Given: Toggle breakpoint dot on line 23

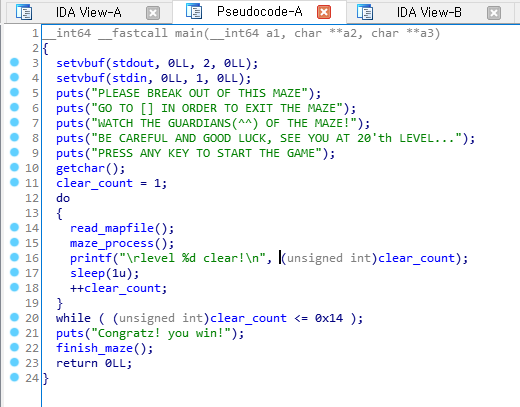Looking at the screenshot, I should (x=14, y=362).
